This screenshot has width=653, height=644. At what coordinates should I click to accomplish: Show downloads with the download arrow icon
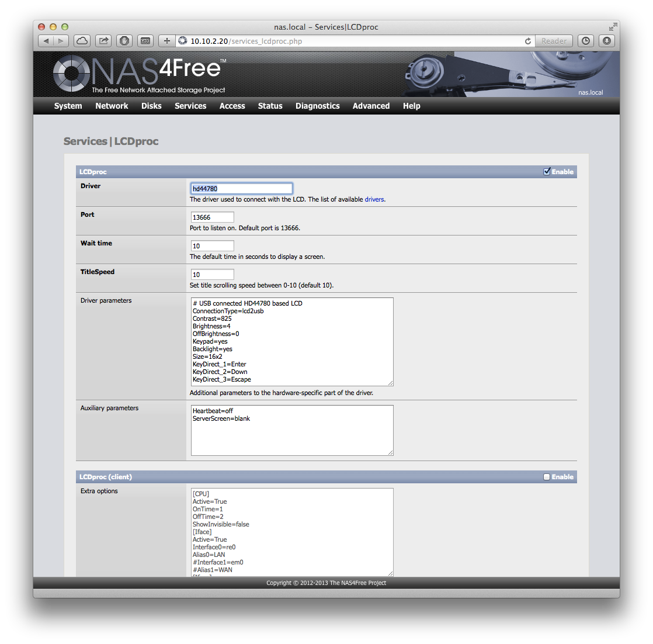606,41
